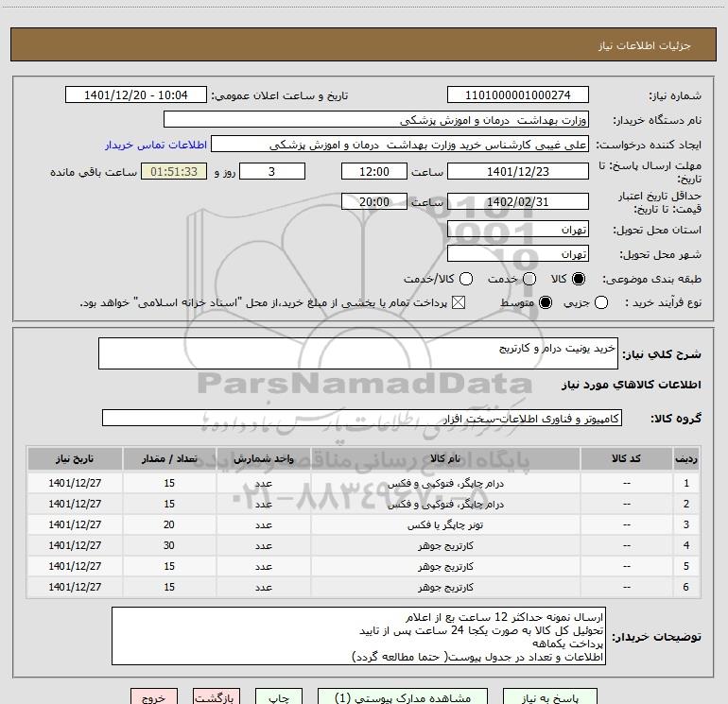
Task: Click the اطلاعات کالاهای مورد نیاز heading
Action: point(631,385)
